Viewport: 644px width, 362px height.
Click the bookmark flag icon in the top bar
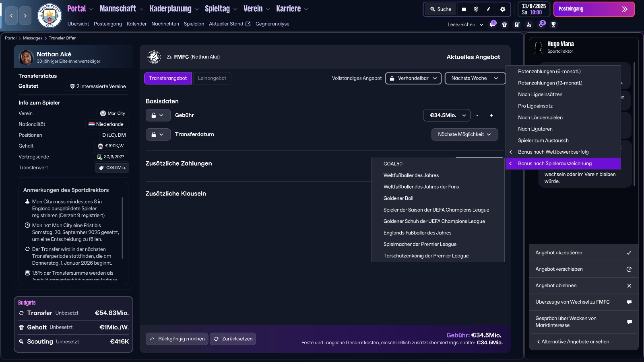pos(464,9)
